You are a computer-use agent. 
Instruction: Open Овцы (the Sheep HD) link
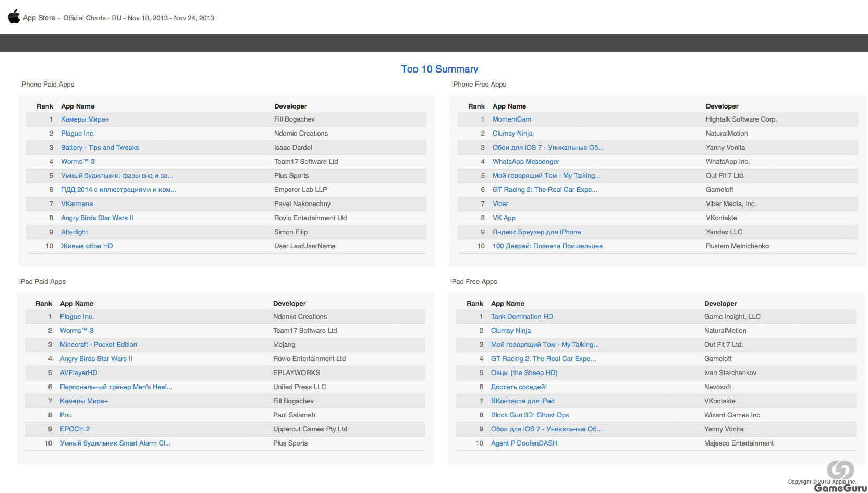[x=524, y=373]
